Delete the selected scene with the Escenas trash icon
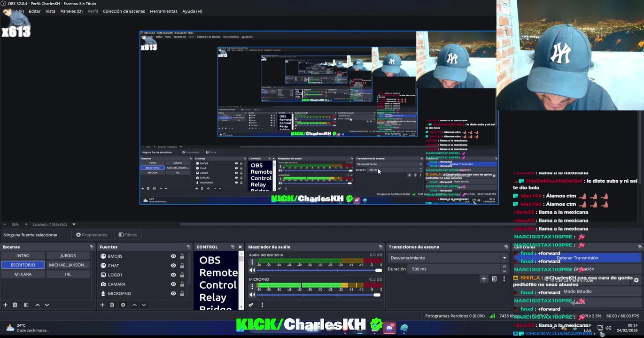 15,305
